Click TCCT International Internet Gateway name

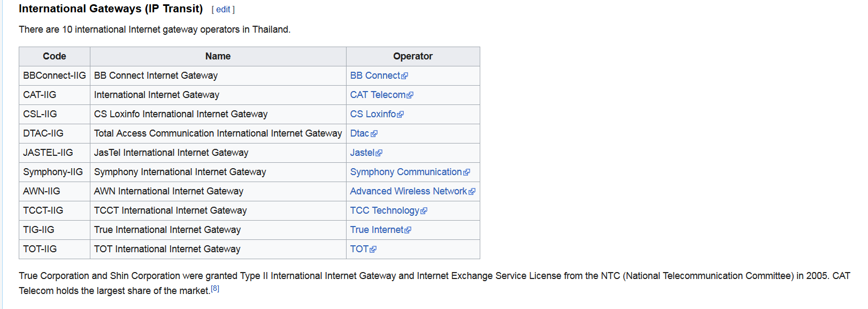point(218,210)
